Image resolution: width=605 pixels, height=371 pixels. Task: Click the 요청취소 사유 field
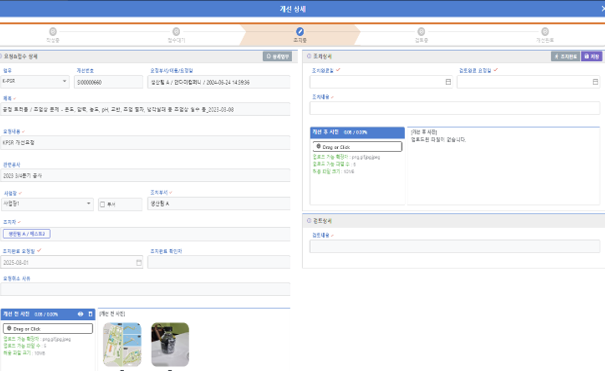145,289
